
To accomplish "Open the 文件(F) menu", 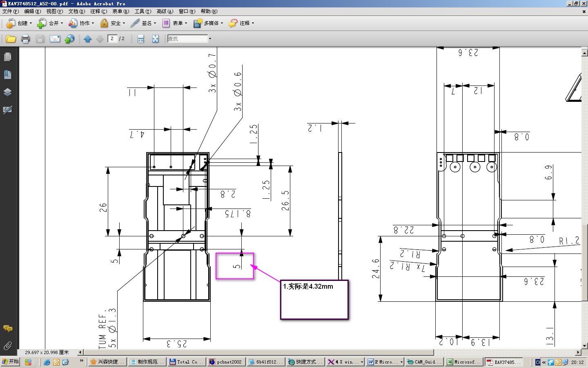I will coord(11,11).
